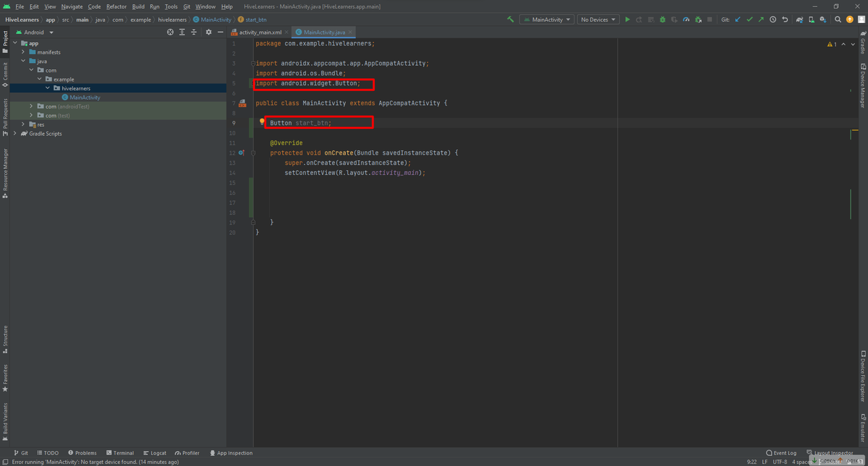Toggle the Commit tool window
Screen dimensions: 868x466
[5, 75]
